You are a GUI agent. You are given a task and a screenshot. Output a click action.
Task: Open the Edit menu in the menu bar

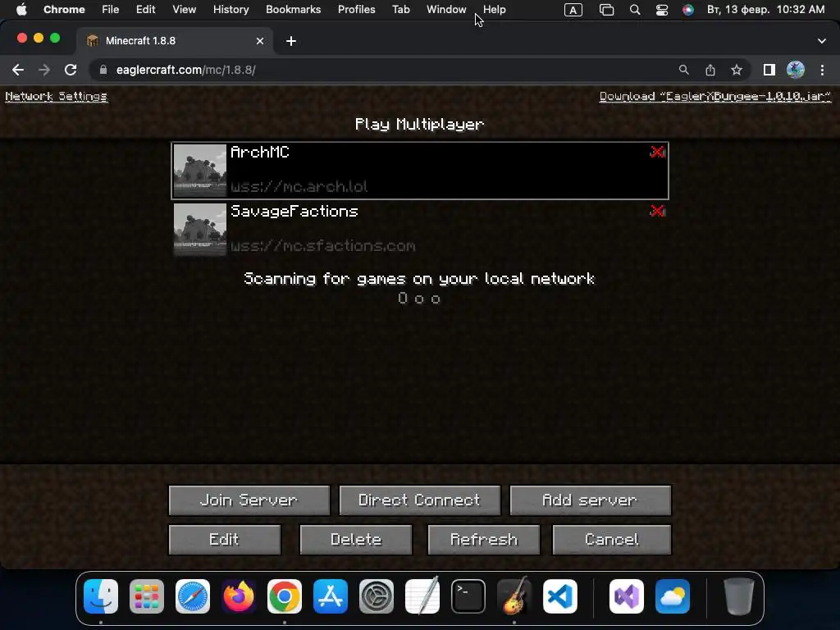click(145, 9)
